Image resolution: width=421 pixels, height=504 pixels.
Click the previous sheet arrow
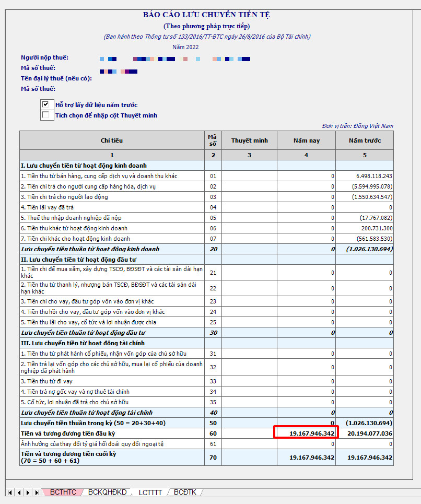[x=19, y=493]
